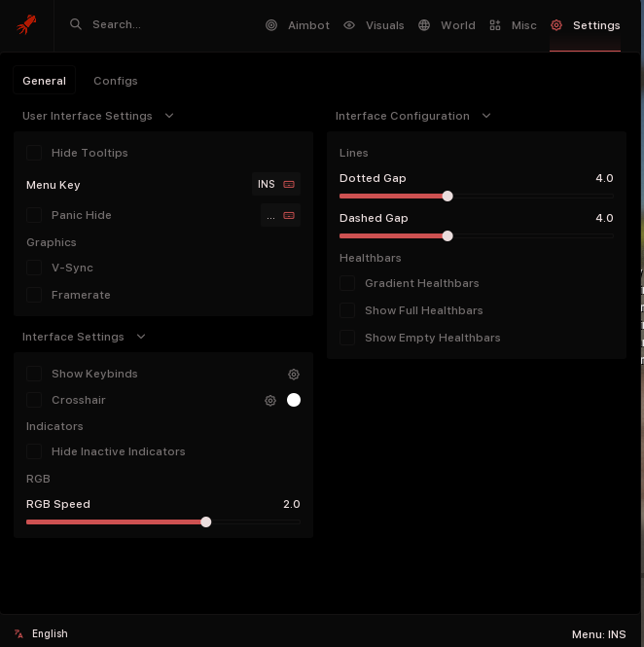Collapse Interface Settings section chevron
Viewport: 644px width, 647px height.
(141, 337)
